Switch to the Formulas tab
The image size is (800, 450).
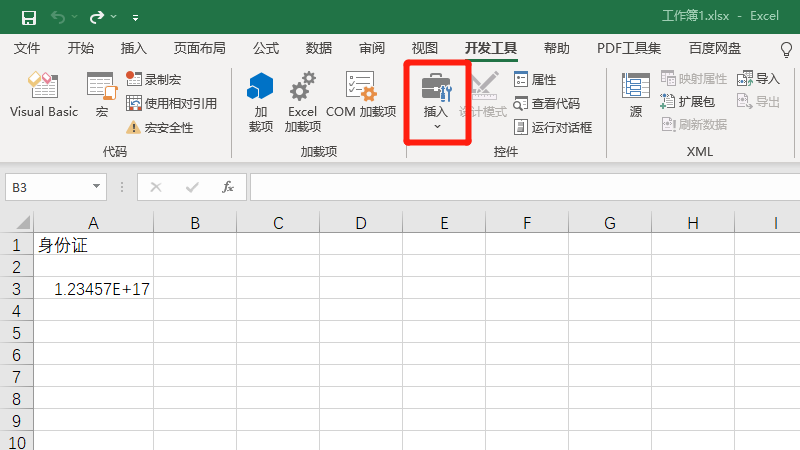[x=266, y=48]
